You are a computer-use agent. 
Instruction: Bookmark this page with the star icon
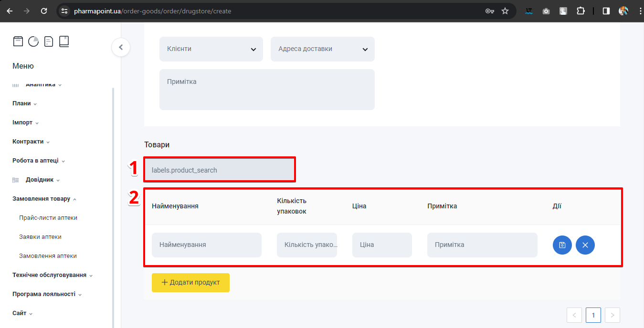(x=505, y=11)
